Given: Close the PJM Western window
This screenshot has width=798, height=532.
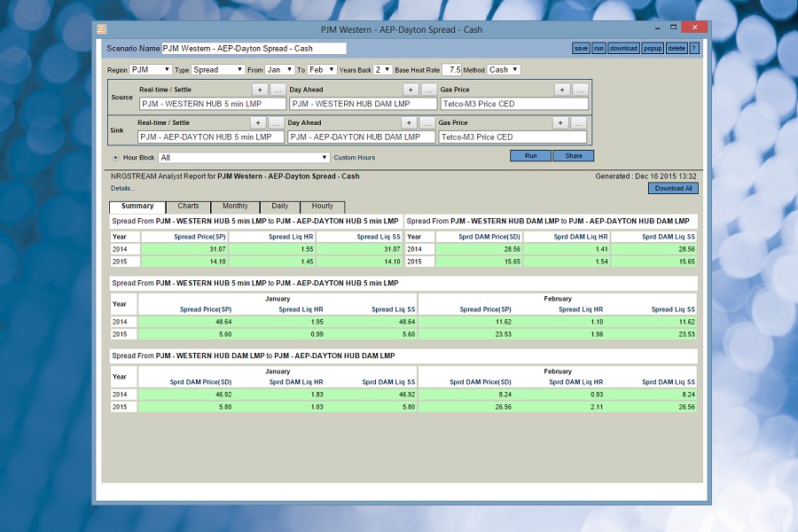Looking at the screenshot, I should click(x=694, y=27).
